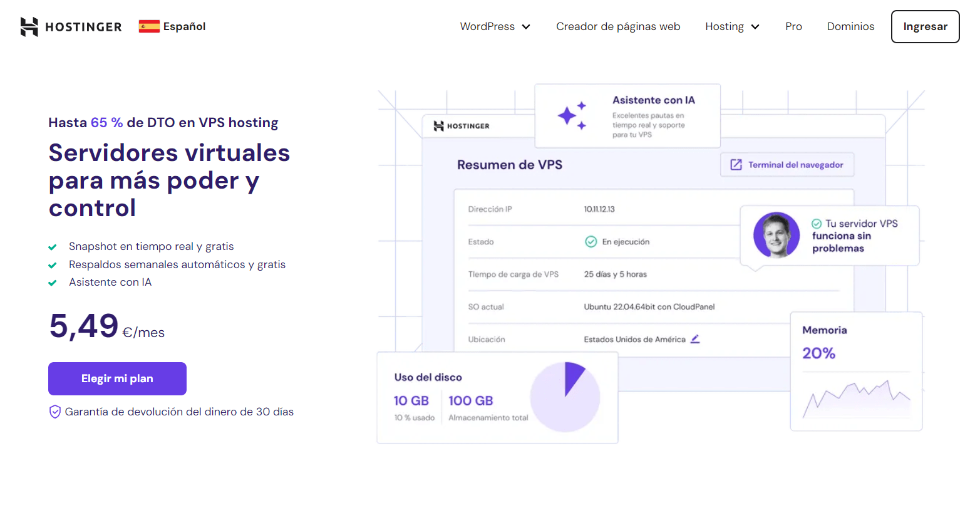Image resolution: width=980 pixels, height=510 pixels.
Task: Click the disk usage pie chart
Action: [565, 397]
